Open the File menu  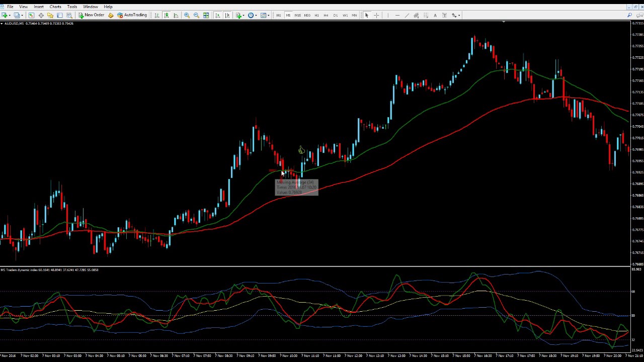[10, 7]
